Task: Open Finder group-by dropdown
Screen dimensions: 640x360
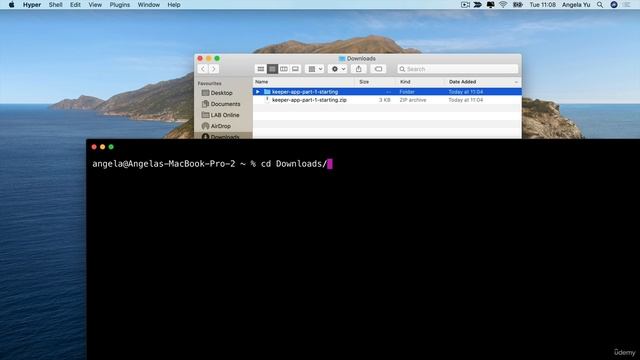Action: 315,69
